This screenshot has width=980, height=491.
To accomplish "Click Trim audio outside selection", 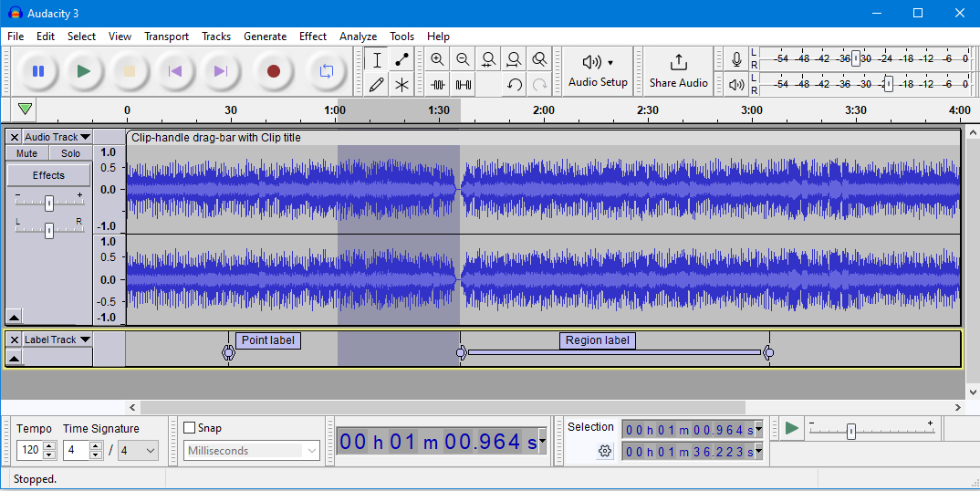I will pyautogui.click(x=438, y=85).
